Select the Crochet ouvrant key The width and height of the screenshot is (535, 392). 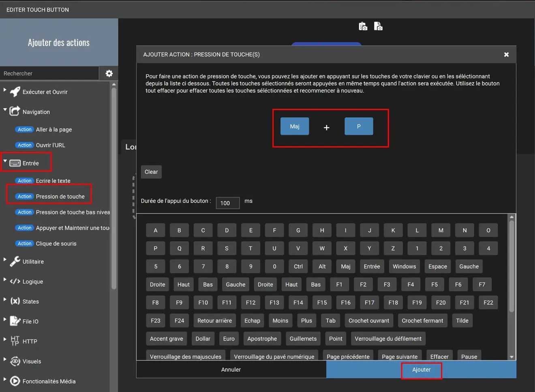[369, 321]
